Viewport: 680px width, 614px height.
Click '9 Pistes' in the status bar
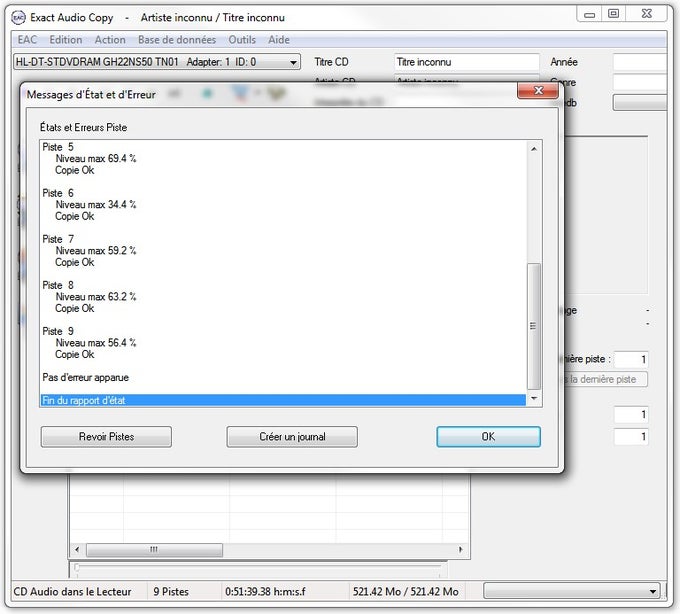pyautogui.click(x=171, y=591)
